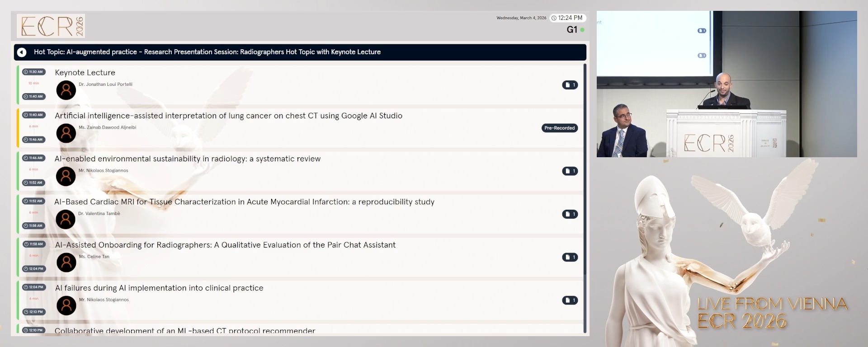
Task: Click the back arrow in session header
Action: [22, 52]
